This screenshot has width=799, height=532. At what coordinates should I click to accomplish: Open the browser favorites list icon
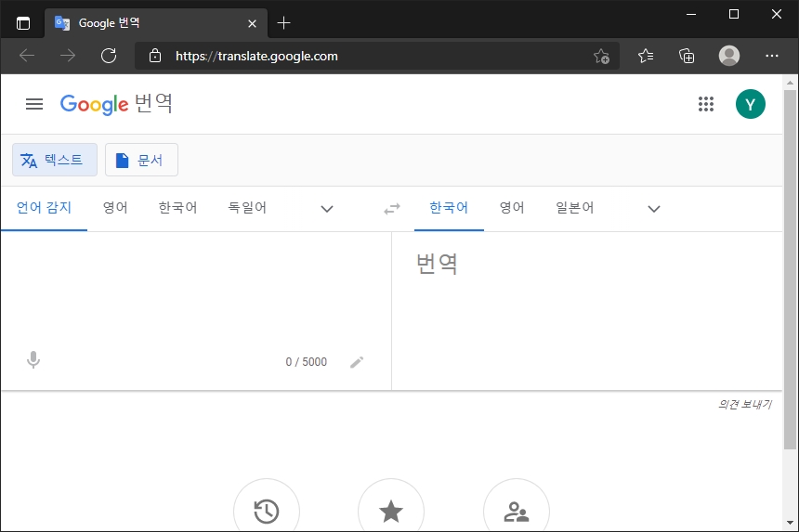[x=646, y=56]
